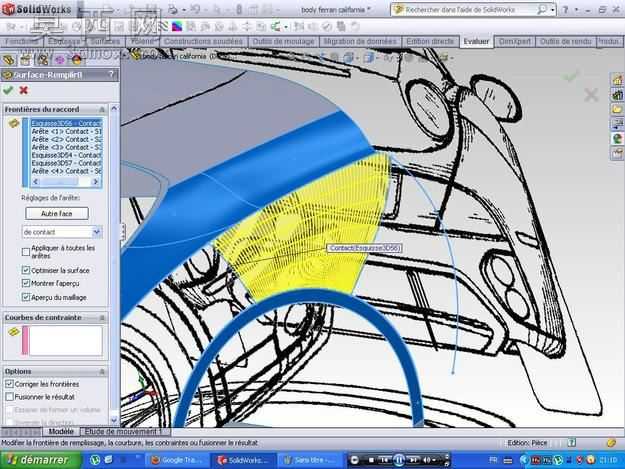Open the Outils de rendu tab
Viewport: 625px width, 469px height.
tap(565, 41)
